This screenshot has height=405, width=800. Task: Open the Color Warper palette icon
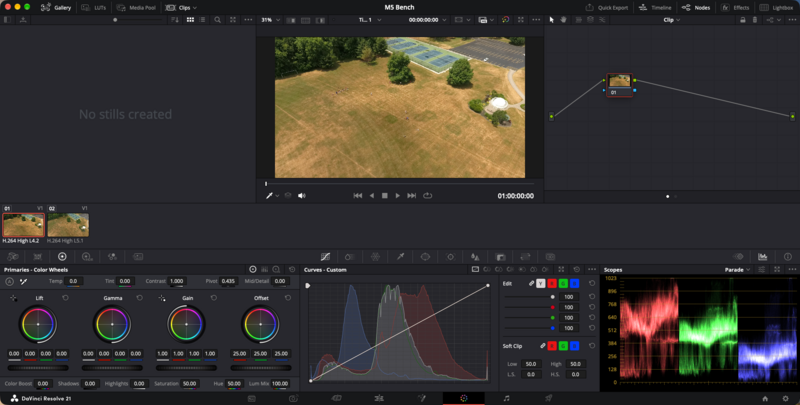(375, 257)
